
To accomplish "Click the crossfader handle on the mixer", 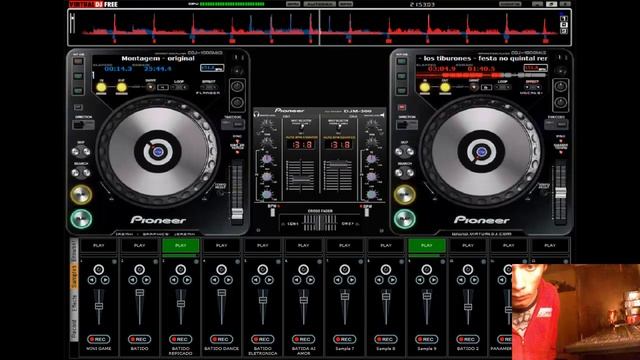I will click(x=320, y=223).
